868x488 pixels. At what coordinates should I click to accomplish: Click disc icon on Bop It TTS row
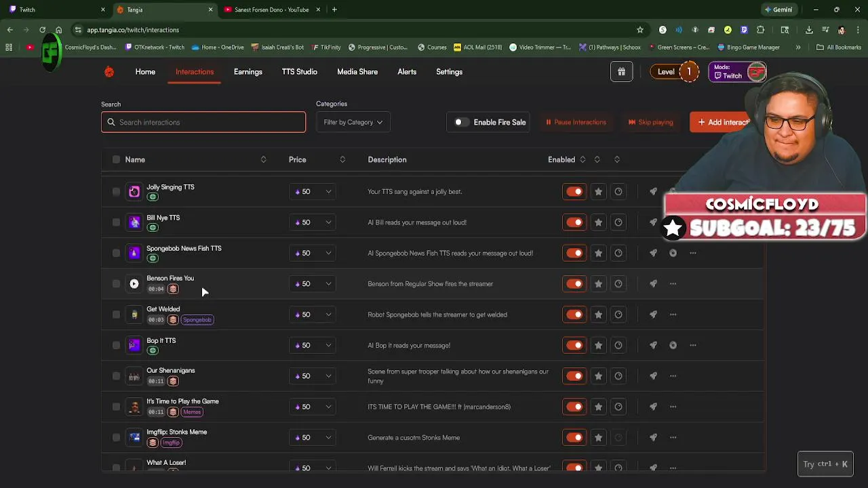(x=673, y=345)
